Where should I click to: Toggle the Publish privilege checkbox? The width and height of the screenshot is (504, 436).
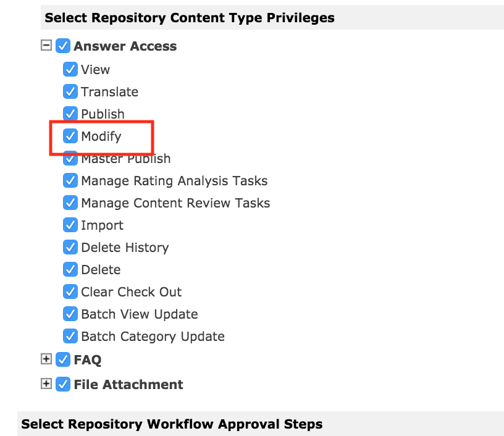(70, 114)
